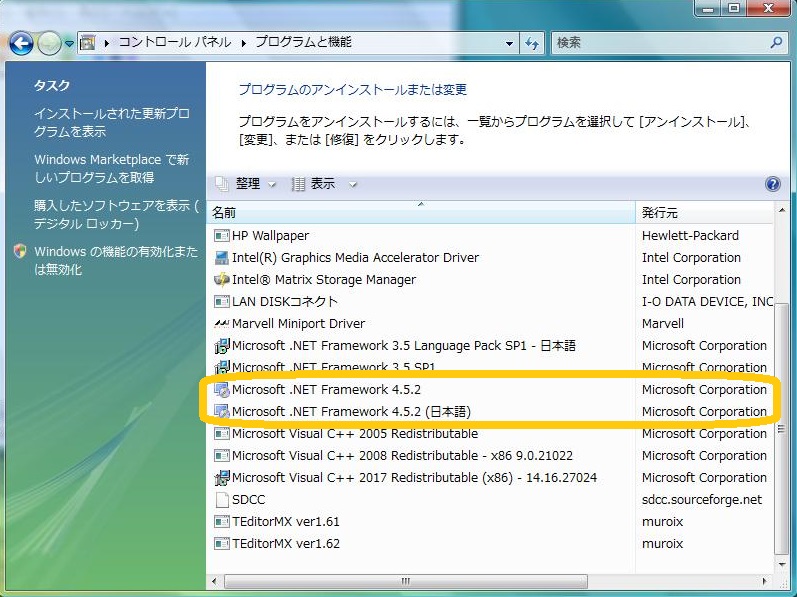Expand the address bar history dropdown arrow
This screenshot has width=797, height=597.
click(509, 43)
